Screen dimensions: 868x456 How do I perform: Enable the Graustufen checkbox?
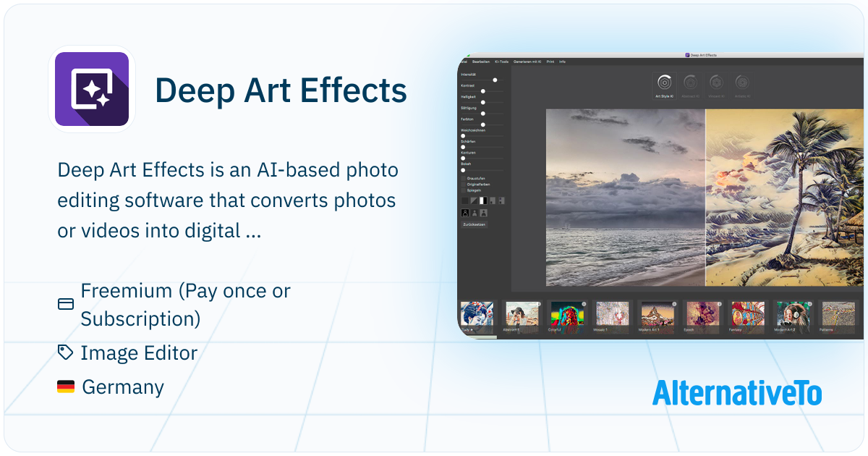[x=463, y=178]
